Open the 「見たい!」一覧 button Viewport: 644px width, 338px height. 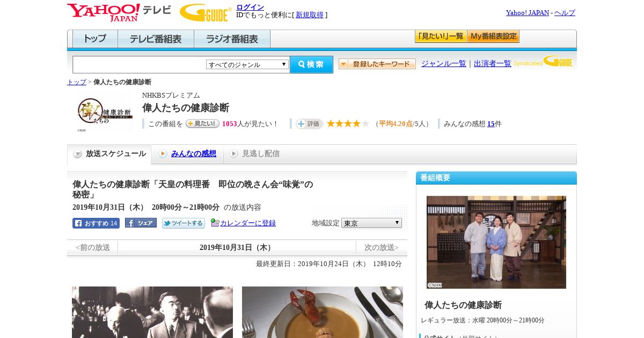[441, 36]
